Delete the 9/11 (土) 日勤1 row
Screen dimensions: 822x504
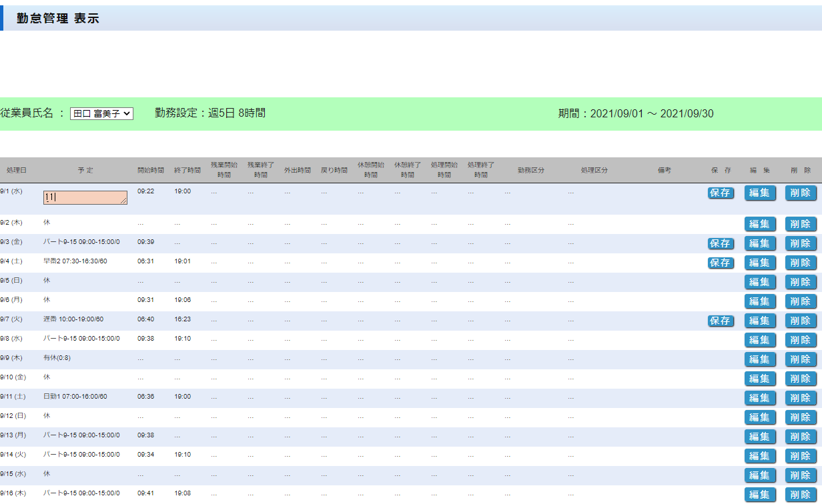801,398
